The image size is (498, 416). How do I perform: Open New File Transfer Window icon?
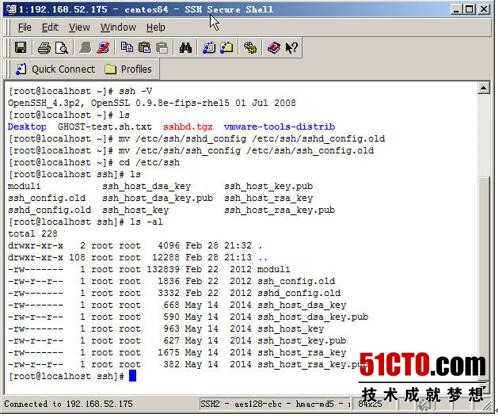(227, 48)
